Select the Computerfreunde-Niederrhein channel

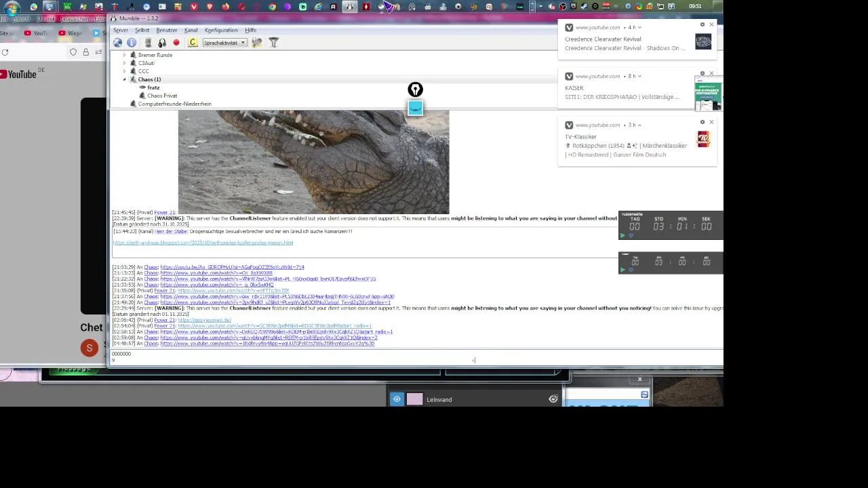pos(174,104)
